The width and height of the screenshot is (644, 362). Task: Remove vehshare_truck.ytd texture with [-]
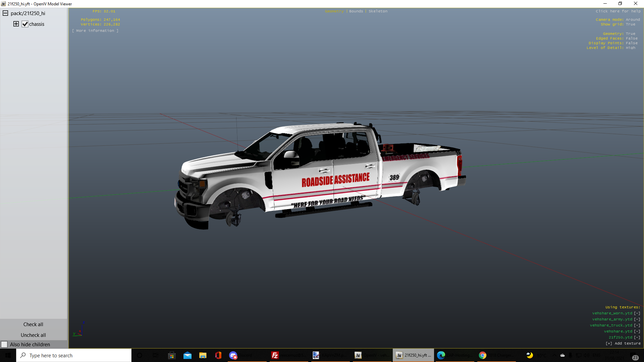tap(637, 325)
